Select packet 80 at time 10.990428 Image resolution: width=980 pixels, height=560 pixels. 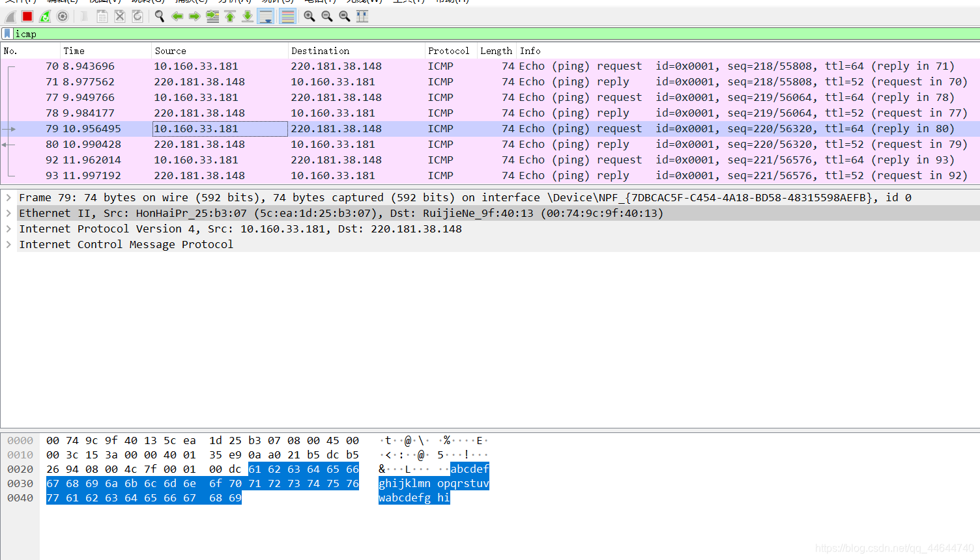490,145
